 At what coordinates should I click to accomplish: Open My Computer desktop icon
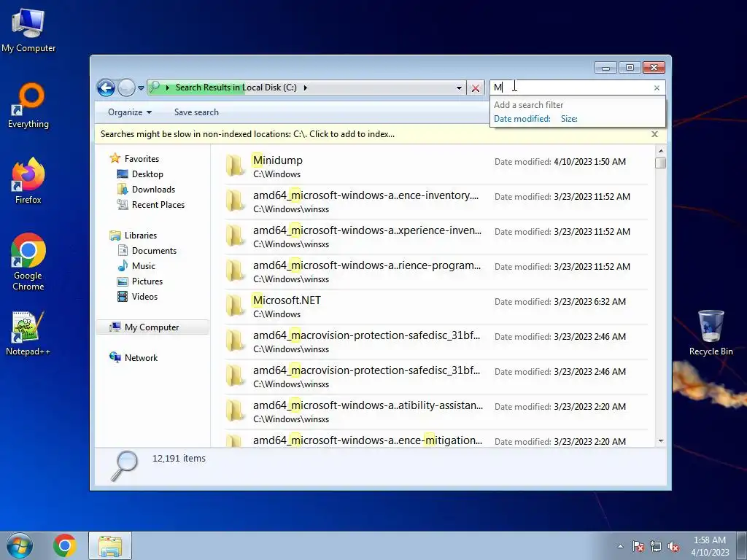[28, 30]
